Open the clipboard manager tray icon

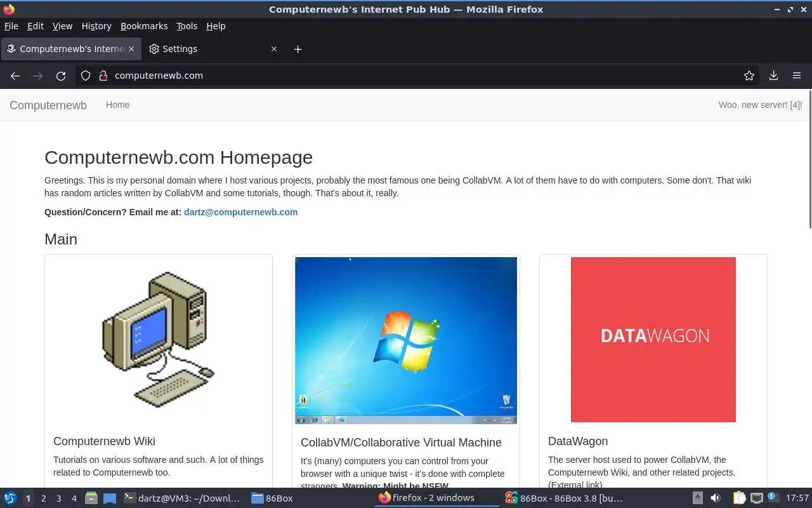point(739,498)
